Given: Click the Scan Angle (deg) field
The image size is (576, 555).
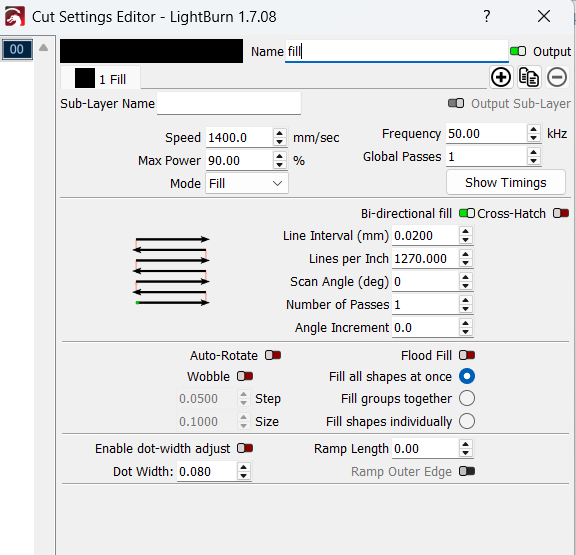Looking at the screenshot, I should point(425,282).
